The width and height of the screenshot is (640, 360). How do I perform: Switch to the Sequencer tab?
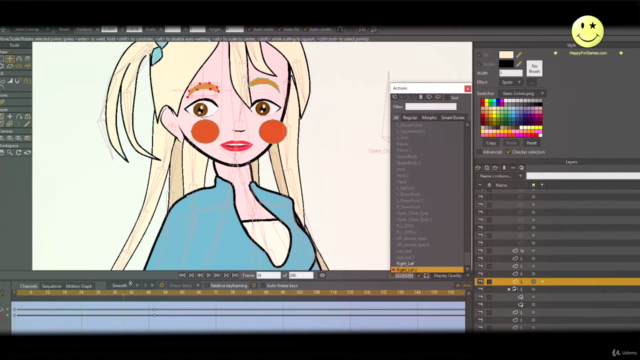(x=51, y=286)
